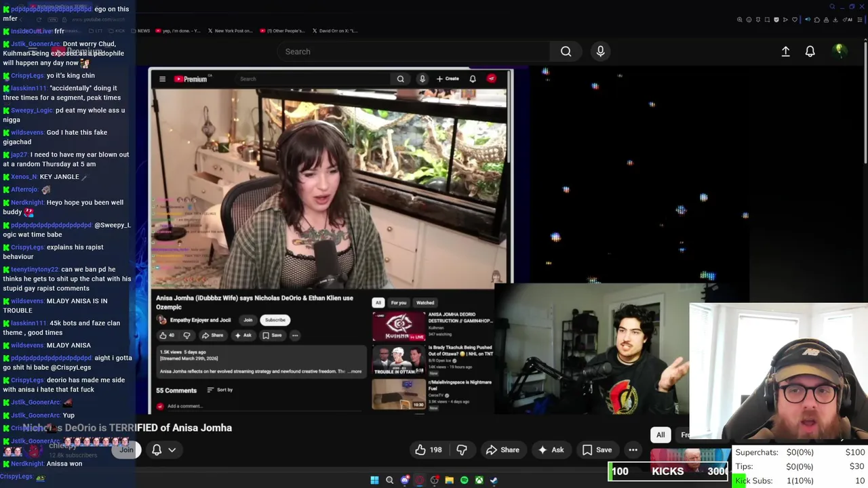The height and width of the screenshot is (488, 868).
Task: Open Windows Start button on taskbar
Action: click(374, 480)
